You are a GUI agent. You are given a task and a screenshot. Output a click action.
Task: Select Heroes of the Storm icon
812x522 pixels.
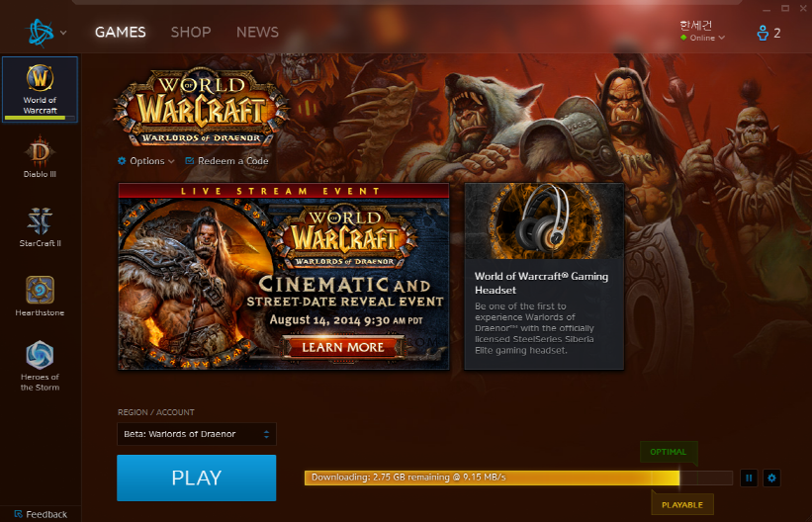[x=40, y=364]
